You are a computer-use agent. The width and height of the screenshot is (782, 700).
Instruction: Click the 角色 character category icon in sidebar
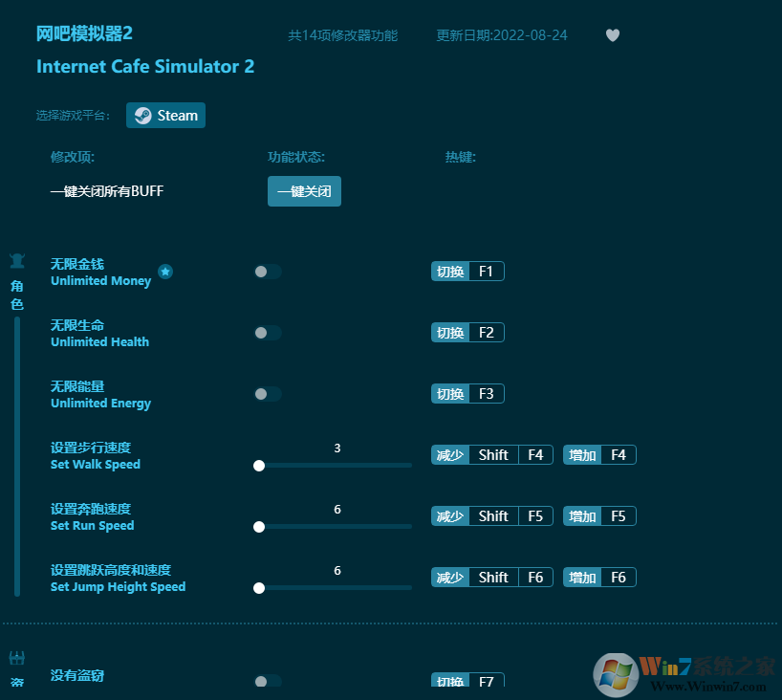pos(17,261)
